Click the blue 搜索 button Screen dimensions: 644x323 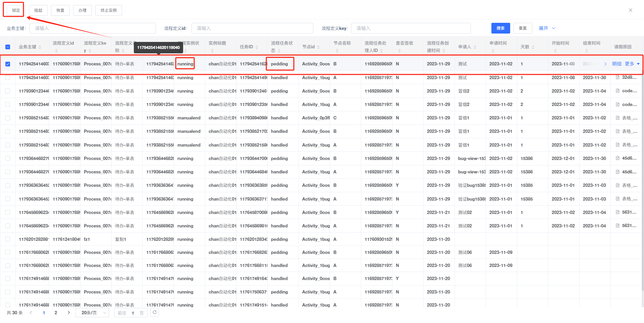500,28
